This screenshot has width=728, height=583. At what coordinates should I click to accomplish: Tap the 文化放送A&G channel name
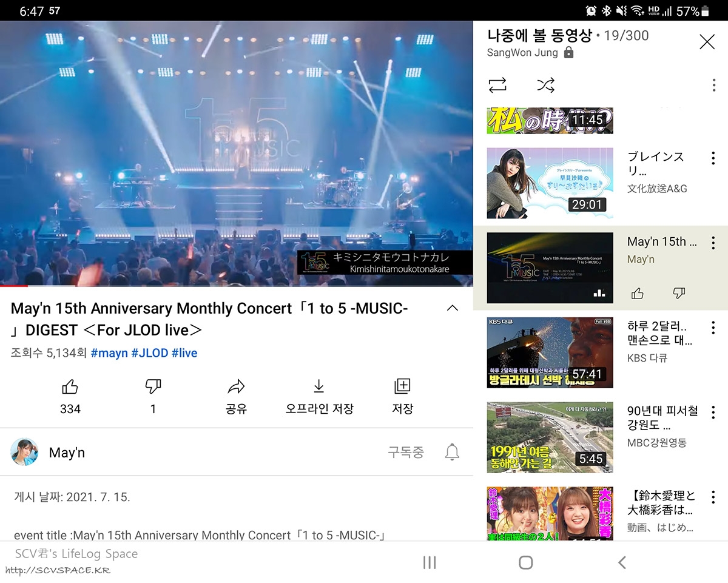[657, 189]
